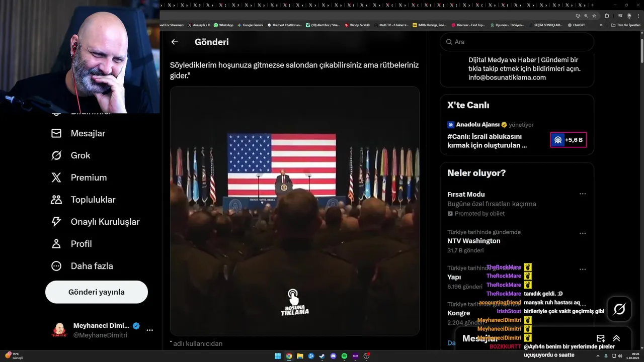The height and width of the screenshot is (362, 644).
Task: Open Discover - Find Top bookmark
Action: pyautogui.click(x=468, y=25)
